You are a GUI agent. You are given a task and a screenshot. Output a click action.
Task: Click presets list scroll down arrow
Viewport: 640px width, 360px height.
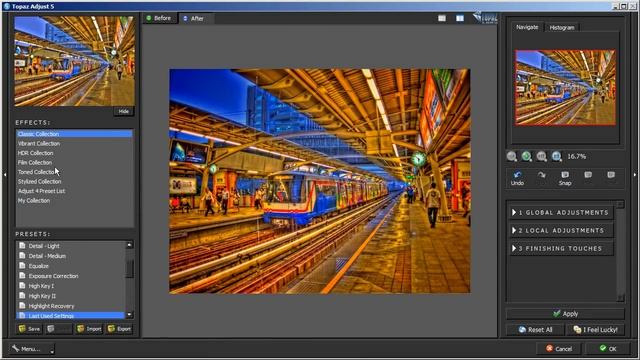point(129,315)
